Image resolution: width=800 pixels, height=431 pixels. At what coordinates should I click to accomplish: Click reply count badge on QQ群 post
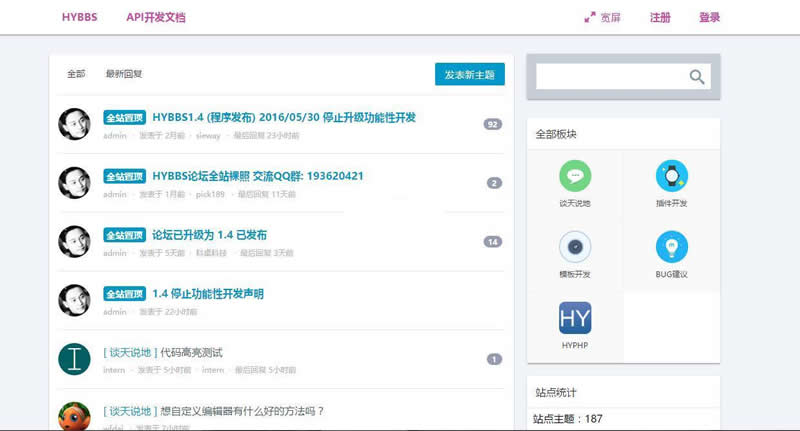[x=494, y=183]
